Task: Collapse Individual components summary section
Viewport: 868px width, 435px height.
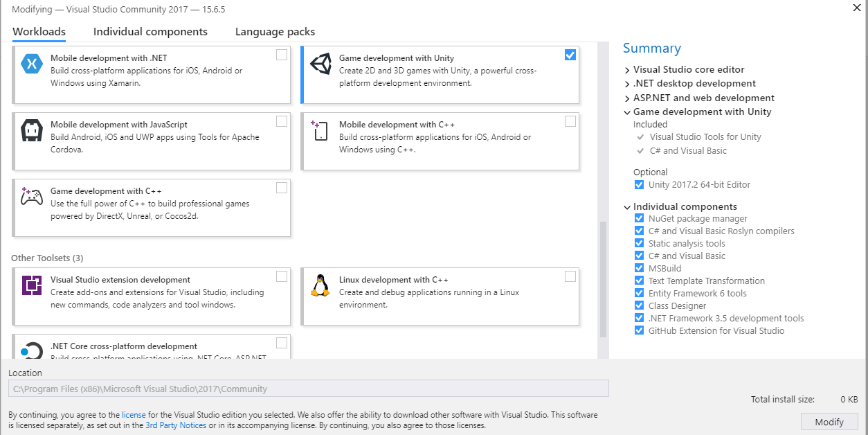Action: pos(627,207)
